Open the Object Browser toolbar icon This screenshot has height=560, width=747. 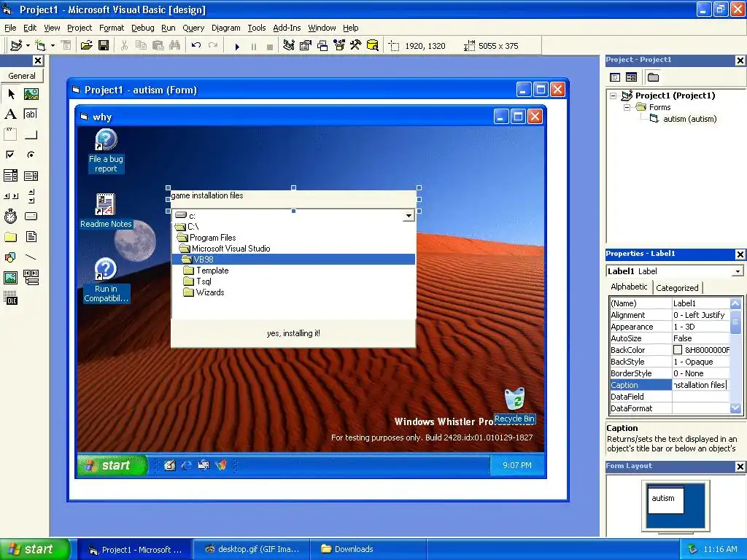[x=339, y=46]
